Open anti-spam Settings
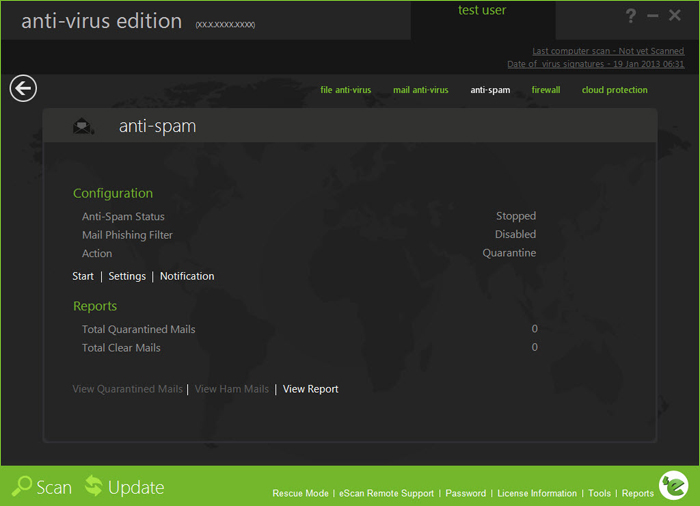The image size is (700, 506). pyautogui.click(x=127, y=276)
